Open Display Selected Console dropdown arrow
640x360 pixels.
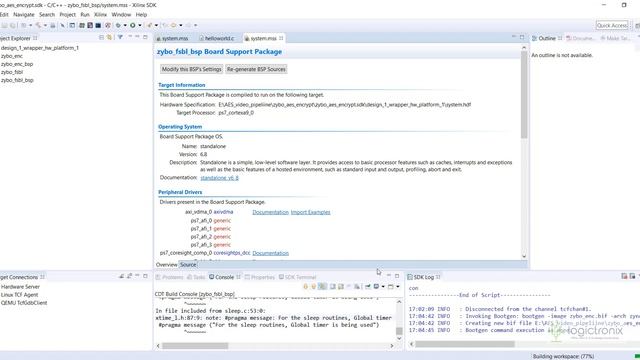click(383, 287)
